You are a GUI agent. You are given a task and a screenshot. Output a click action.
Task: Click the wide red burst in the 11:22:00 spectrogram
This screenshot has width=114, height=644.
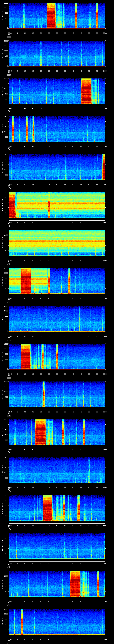pos(51,16)
